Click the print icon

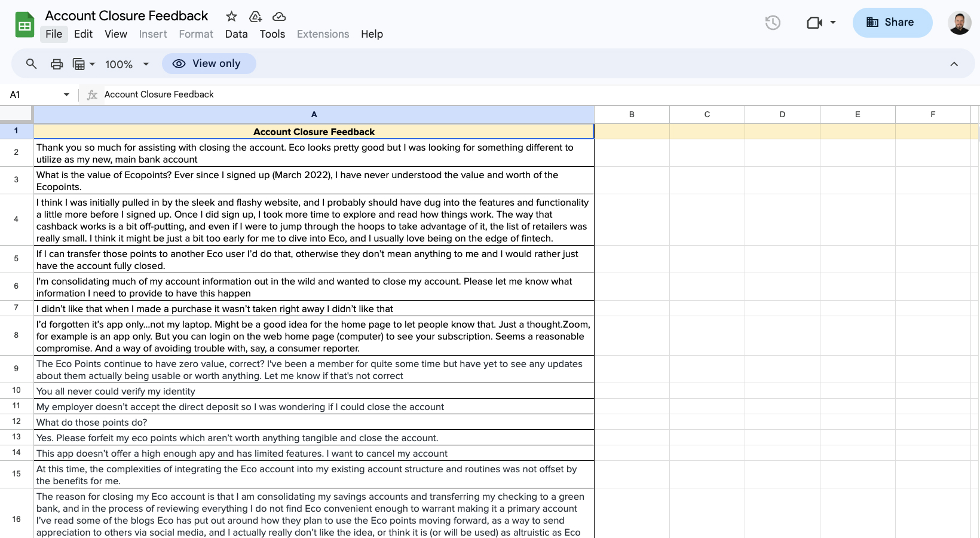click(57, 64)
